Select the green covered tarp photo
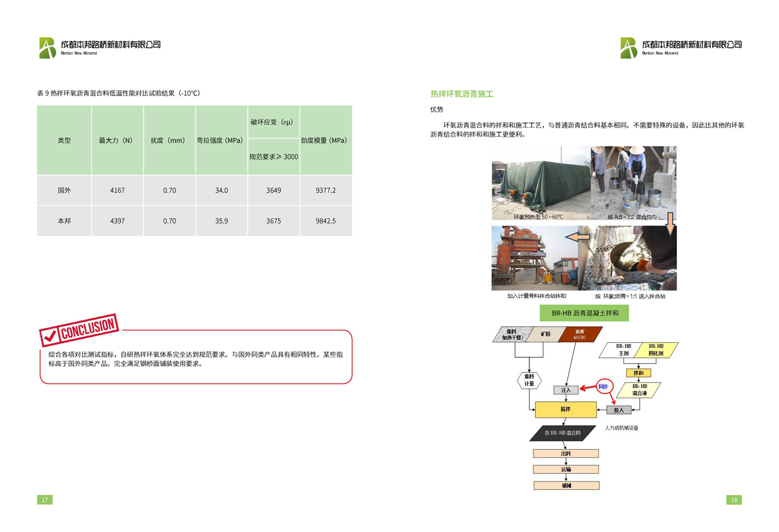Screen dimensions: 779x532 click(541, 183)
